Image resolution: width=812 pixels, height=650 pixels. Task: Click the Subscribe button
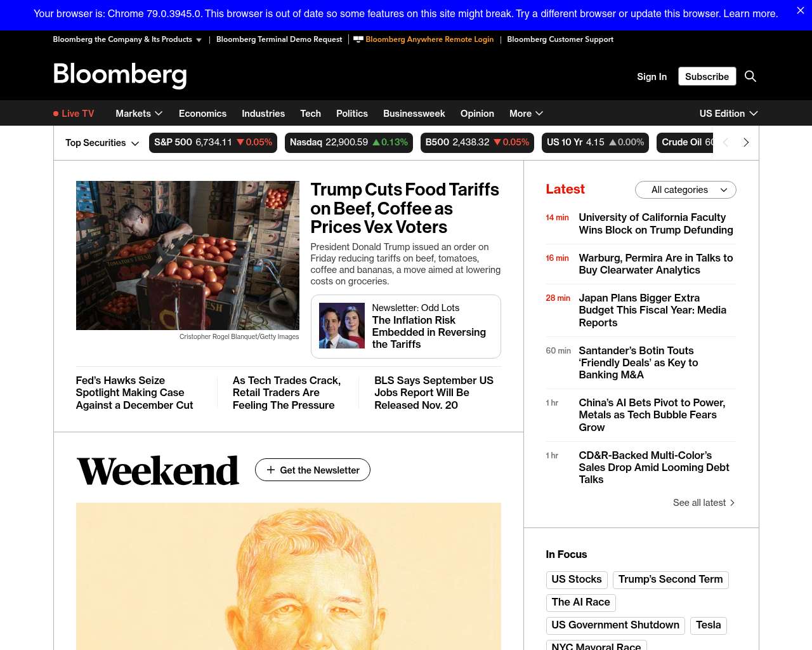click(x=707, y=76)
